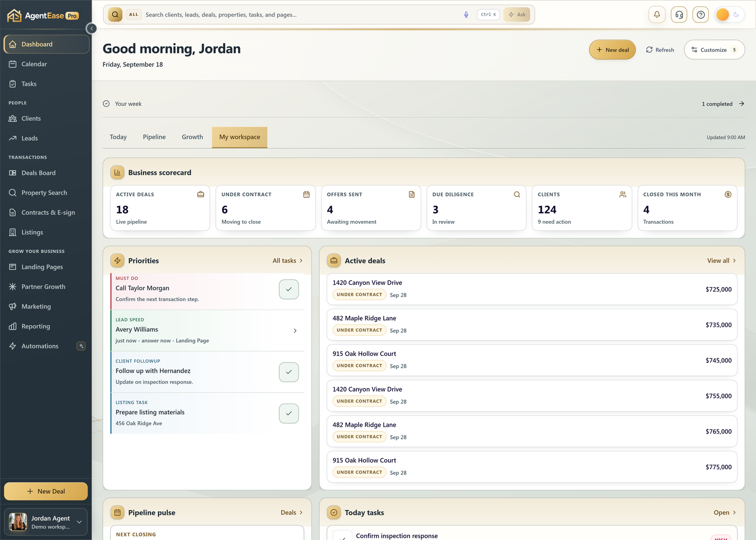Image resolution: width=756 pixels, height=540 pixels.
Task: Activate voice search microphone icon
Action: 466,15
